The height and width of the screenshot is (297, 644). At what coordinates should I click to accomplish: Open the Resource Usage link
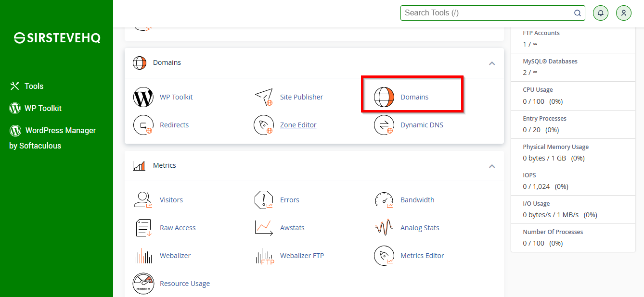coord(185,284)
